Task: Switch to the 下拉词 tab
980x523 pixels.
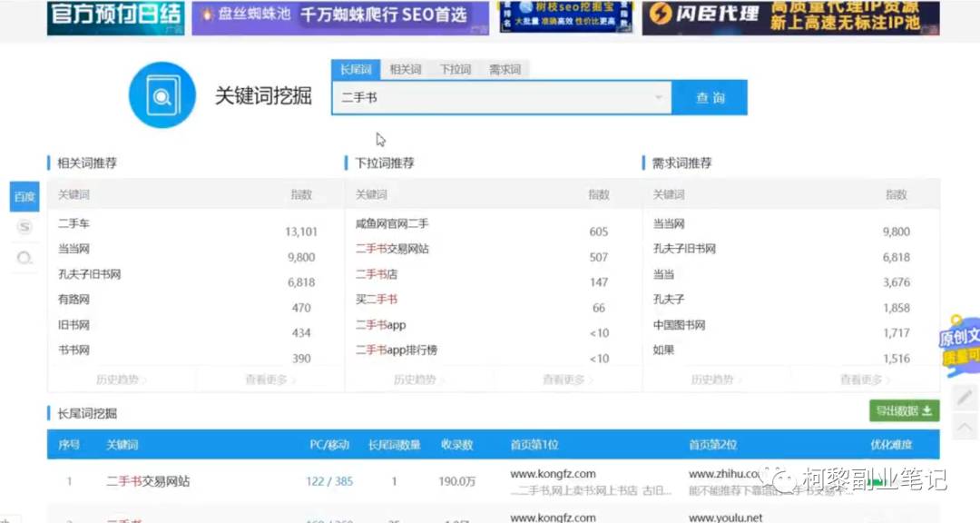Action: point(455,69)
